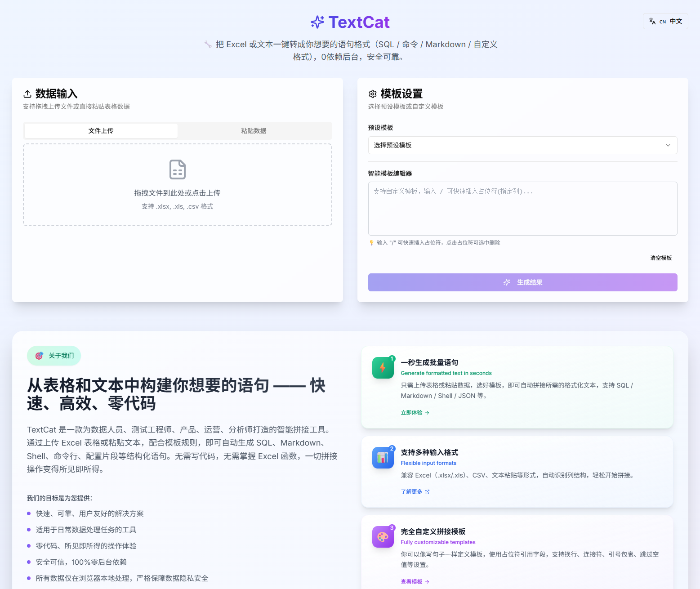Click the text 支持 .xlsx, .xls, .csv 格式
The width and height of the screenshot is (700, 589).
click(178, 206)
